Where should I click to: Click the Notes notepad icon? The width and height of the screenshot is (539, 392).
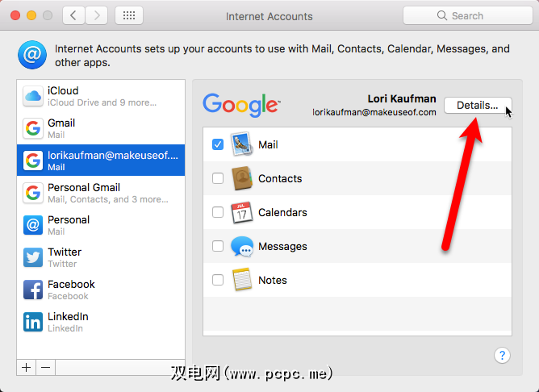point(242,280)
